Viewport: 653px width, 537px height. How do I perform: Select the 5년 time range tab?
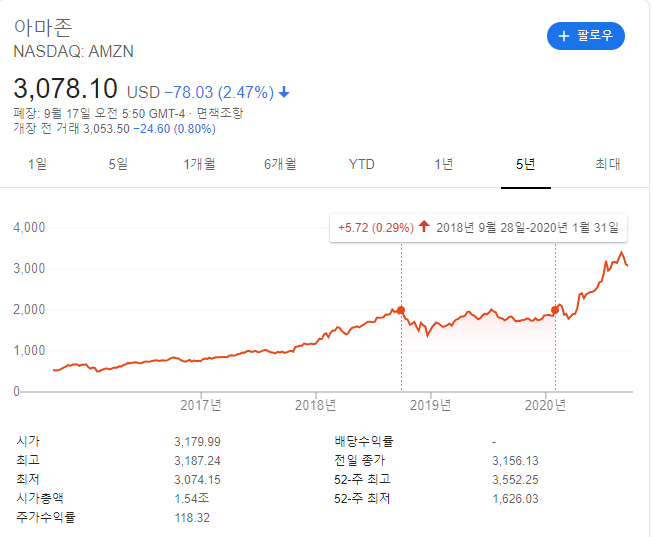point(526,164)
